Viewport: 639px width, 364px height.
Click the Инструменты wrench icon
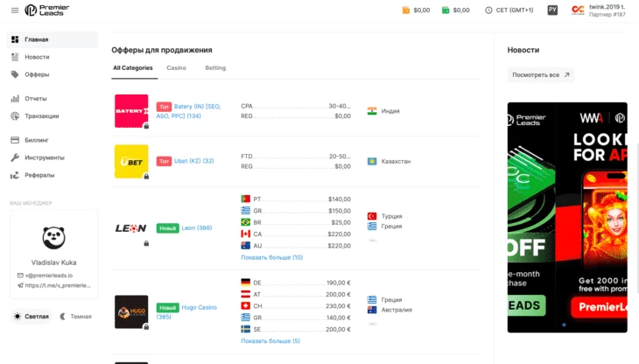15,157
